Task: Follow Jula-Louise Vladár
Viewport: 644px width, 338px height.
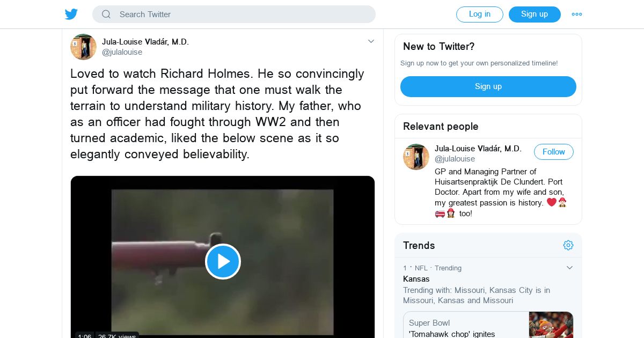Action: point(553,152)
